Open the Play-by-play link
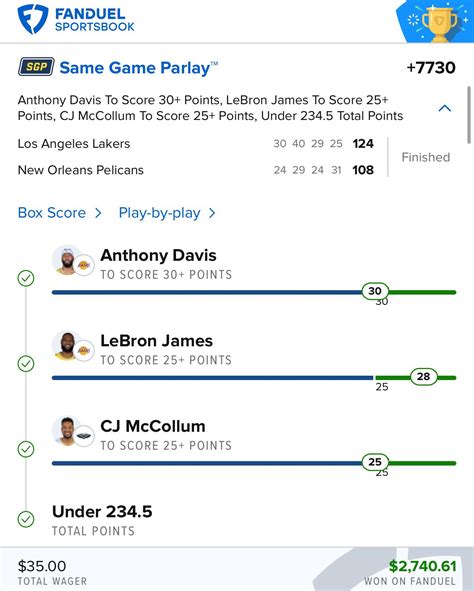The height and width of the screenshot is (591, 474). [159, 213]
